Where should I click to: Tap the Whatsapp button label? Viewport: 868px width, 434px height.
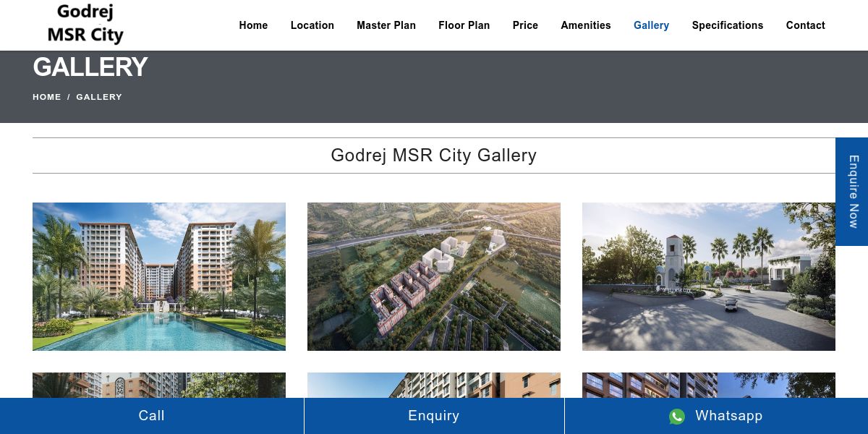click(x=729, y=416)
